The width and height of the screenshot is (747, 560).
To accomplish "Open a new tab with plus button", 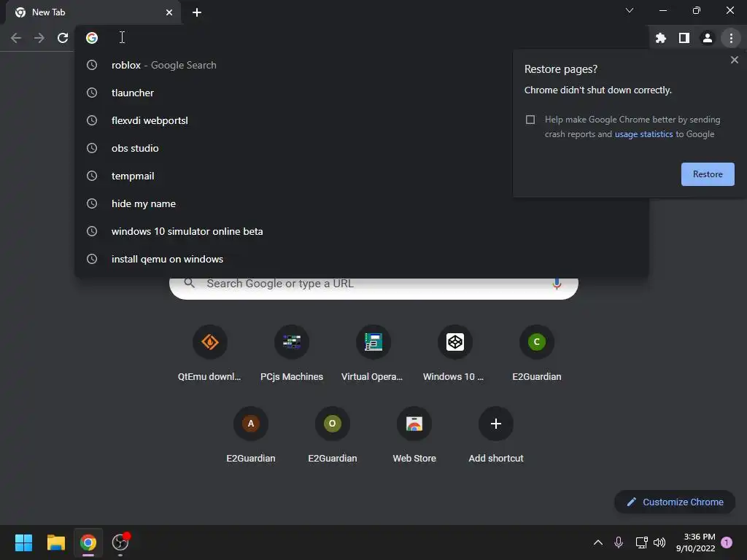I will point(197,12).
